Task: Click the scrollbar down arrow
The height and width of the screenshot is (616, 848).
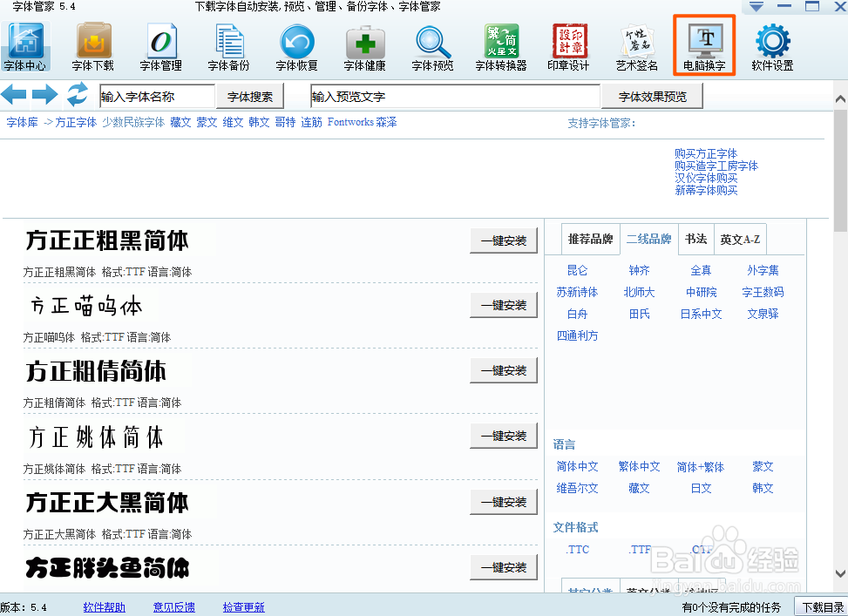Action: 840,574
